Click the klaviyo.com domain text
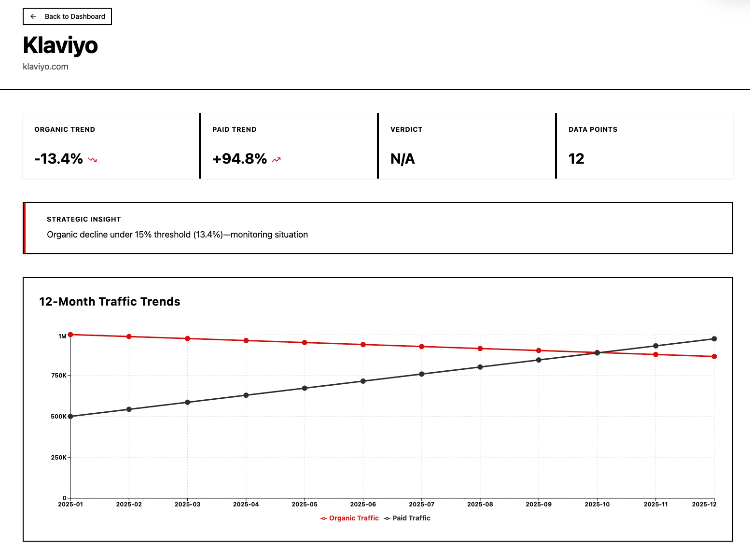This screenshot has width=750, height=560. coord(46,67)
